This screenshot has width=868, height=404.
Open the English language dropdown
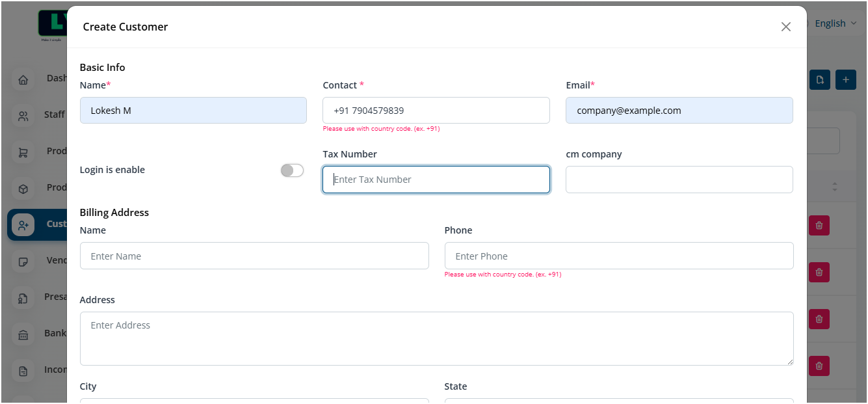click(x=836, y=23)
